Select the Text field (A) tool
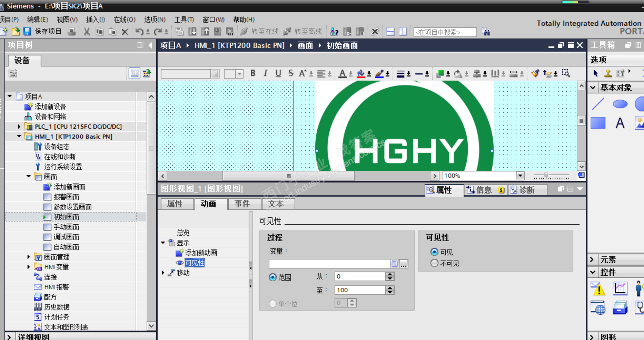The width and height of the screenshot is (644, 340). [x=620, y=123]
